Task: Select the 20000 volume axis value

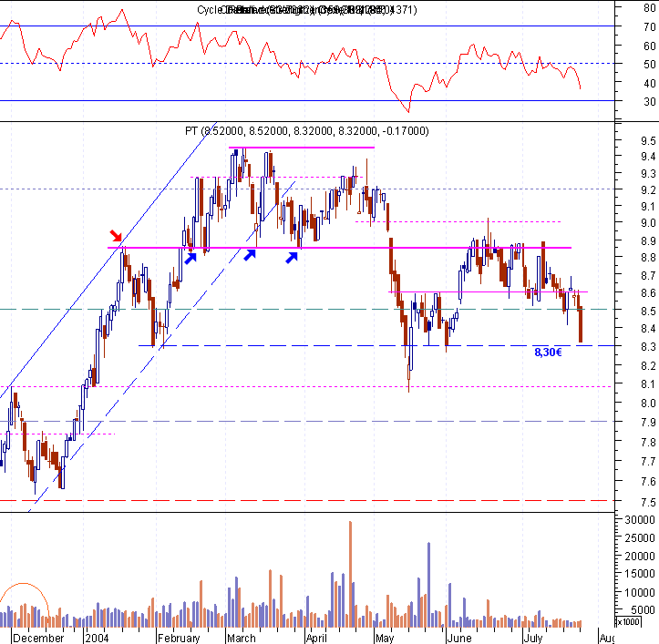Action: coord(640,557)
